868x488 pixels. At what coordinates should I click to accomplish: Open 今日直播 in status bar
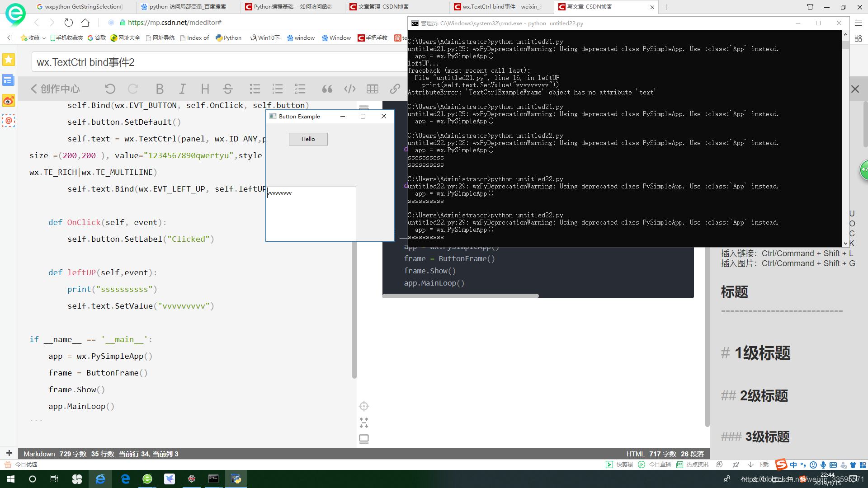[x=655, y=465]
